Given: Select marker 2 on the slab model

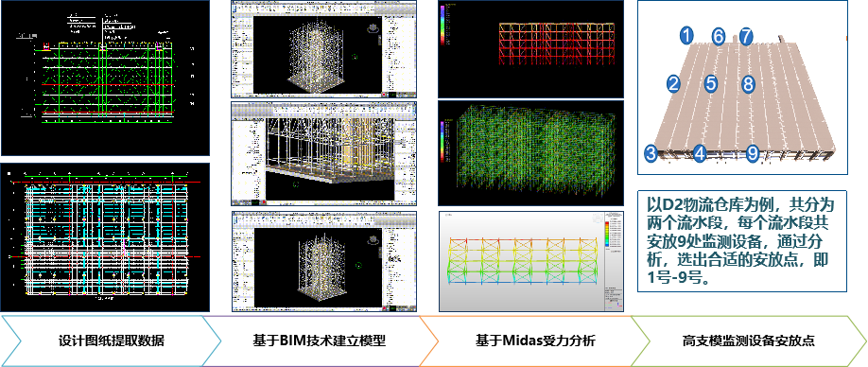Looking at the screenshot, I should click(x=673, y=84).
